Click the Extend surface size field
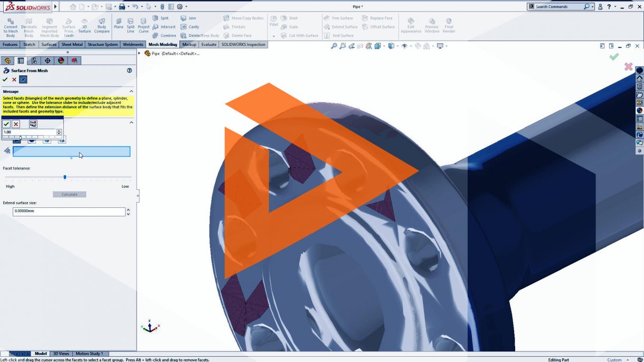This screenshot has height=362, width=644. 69,212
